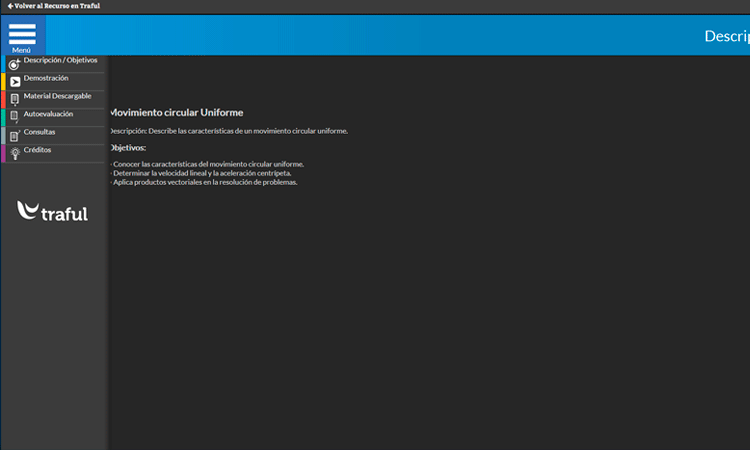The image size is (750, 450).
Task: Click the back arrow icon at top-left
Action: click(10, 6)
